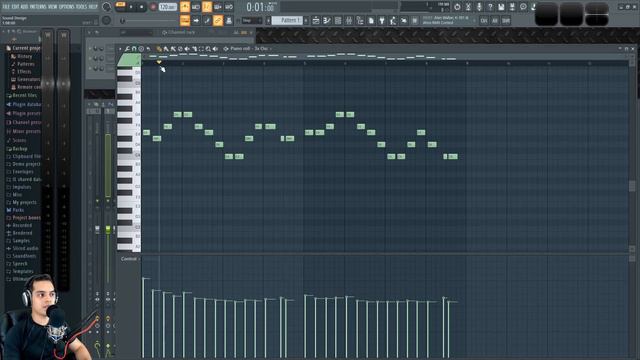Click the transport stop button

tap(142, 7)
